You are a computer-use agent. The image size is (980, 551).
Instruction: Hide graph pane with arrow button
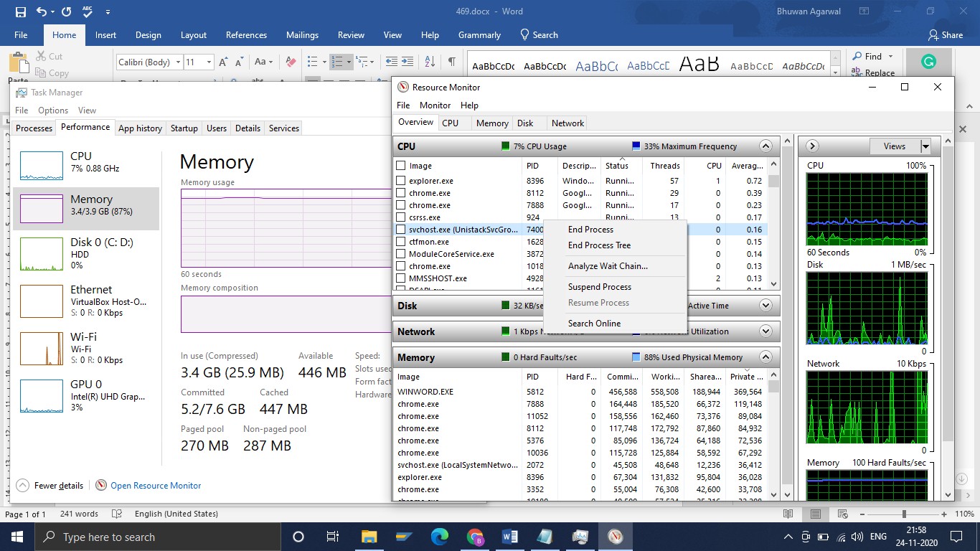click(812, 146)
